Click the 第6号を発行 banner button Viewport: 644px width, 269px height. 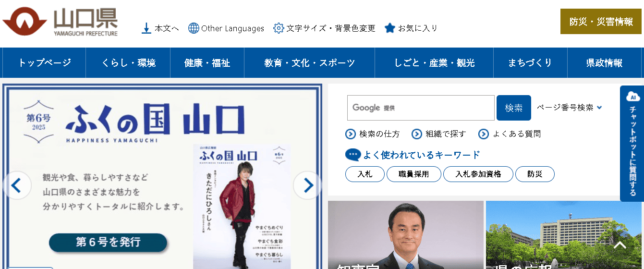(x=108, y=242)
